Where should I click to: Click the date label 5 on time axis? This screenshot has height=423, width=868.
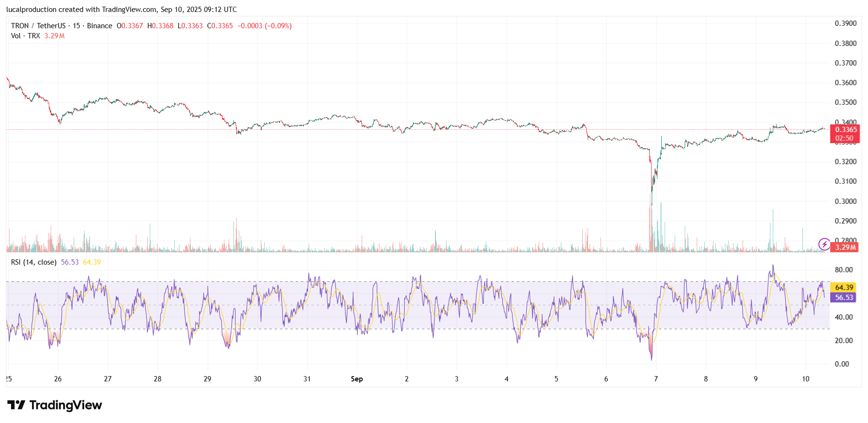[x=556, y=379]
